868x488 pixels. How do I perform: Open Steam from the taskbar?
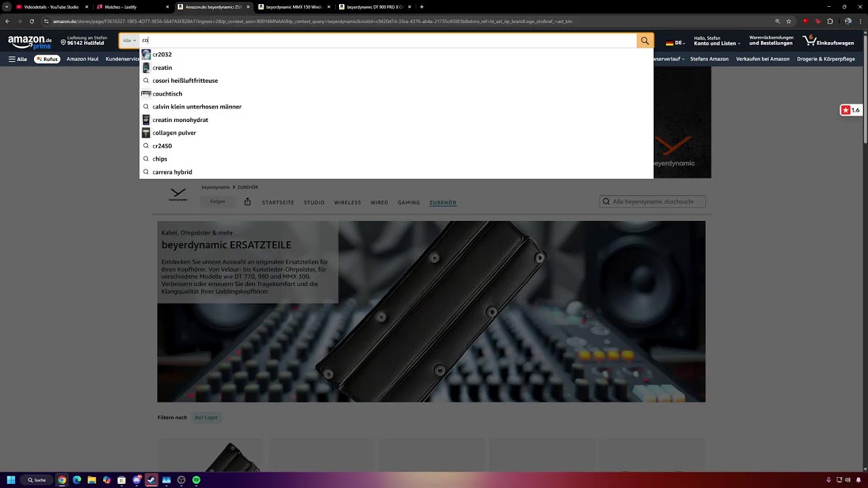[151, 480]
